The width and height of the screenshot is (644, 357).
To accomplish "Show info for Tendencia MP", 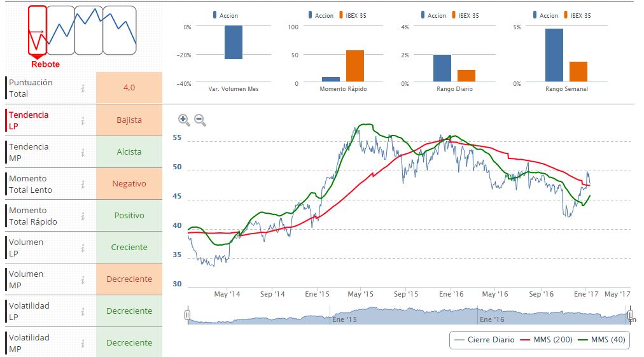I will [83, 152].
